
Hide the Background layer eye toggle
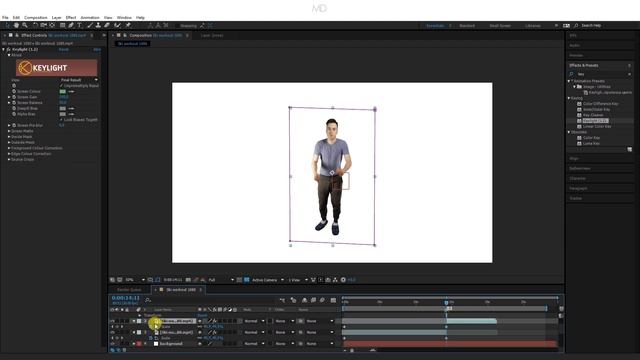click(x=112, y=344)
